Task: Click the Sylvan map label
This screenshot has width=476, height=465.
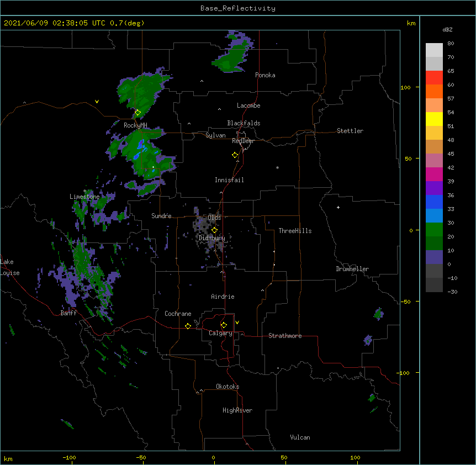Action: (x=215, y=135)
